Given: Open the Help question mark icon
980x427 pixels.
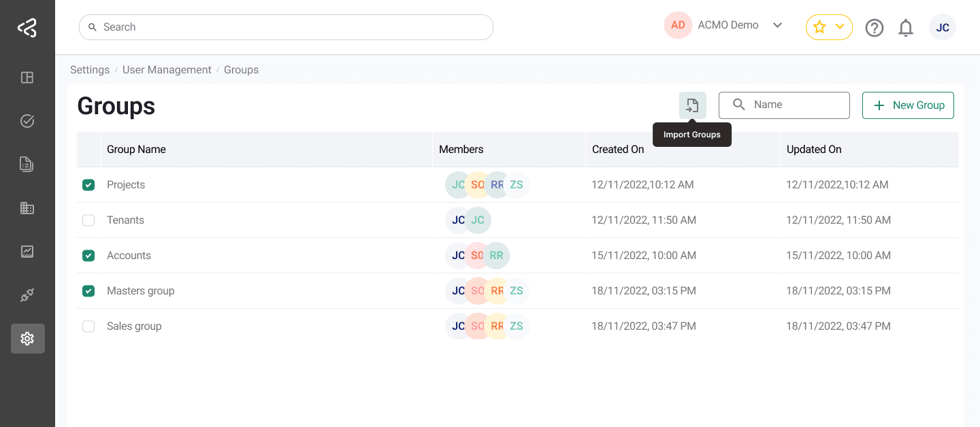Looking at the screenshot, I should 875,28.
